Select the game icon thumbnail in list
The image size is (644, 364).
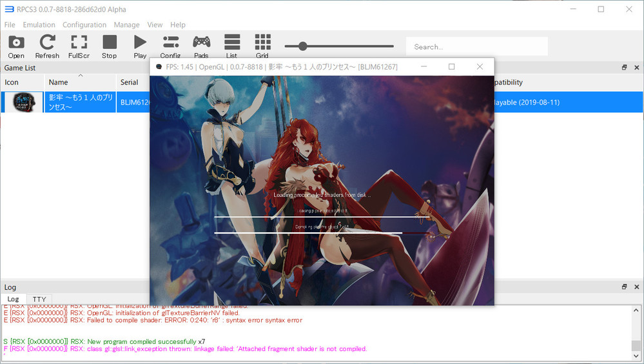pos(24,102)
